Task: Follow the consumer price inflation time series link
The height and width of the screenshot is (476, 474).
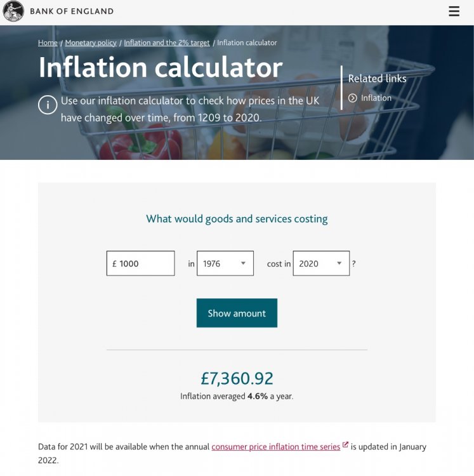Action: coord(275,447)
